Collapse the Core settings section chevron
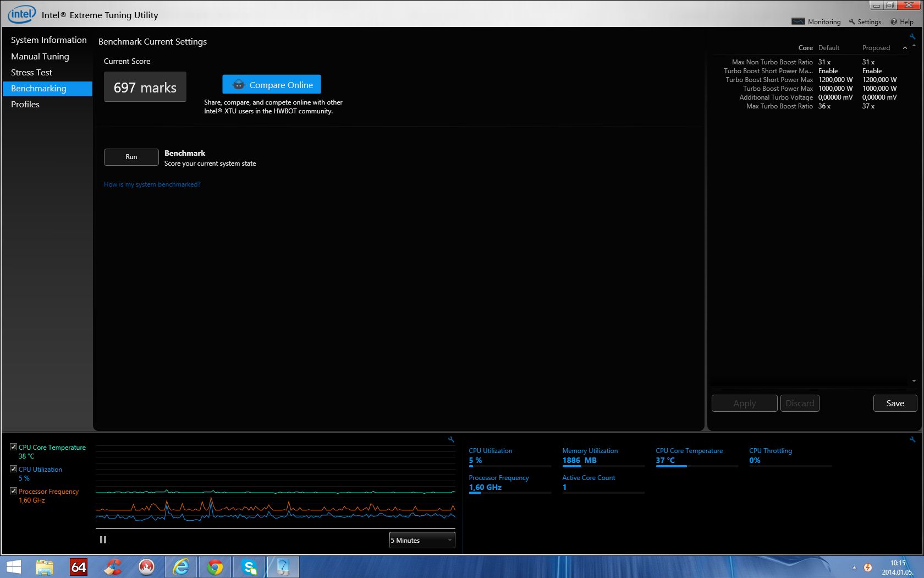The width and height of the screenshot is (924, 578). [x=905, y=48]
